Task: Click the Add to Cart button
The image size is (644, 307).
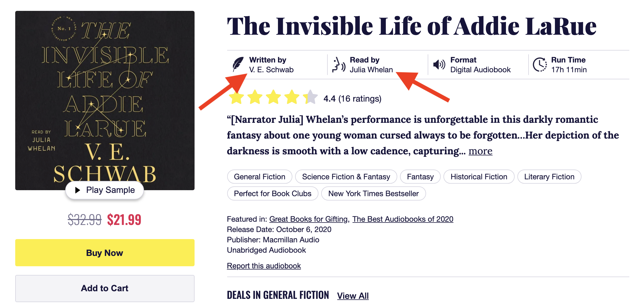Action: point(105,288)
